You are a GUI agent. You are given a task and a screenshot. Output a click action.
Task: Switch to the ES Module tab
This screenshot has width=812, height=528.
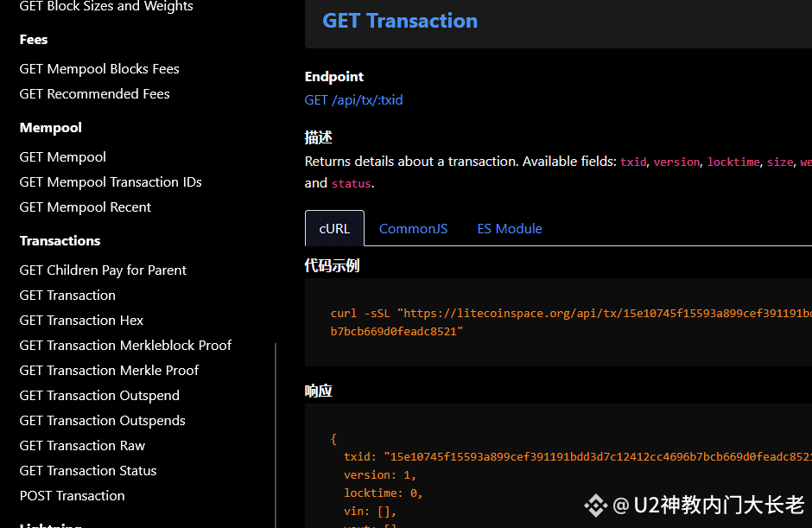510,228
